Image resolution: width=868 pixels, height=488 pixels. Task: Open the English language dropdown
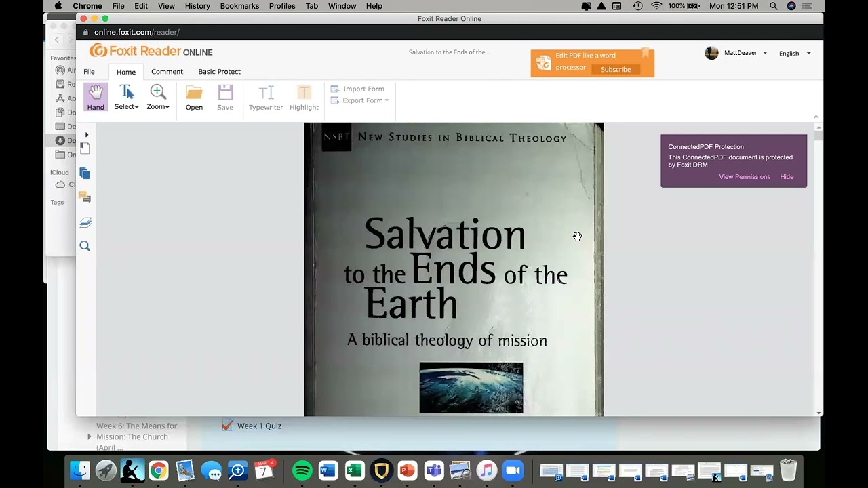click(795, 53)
